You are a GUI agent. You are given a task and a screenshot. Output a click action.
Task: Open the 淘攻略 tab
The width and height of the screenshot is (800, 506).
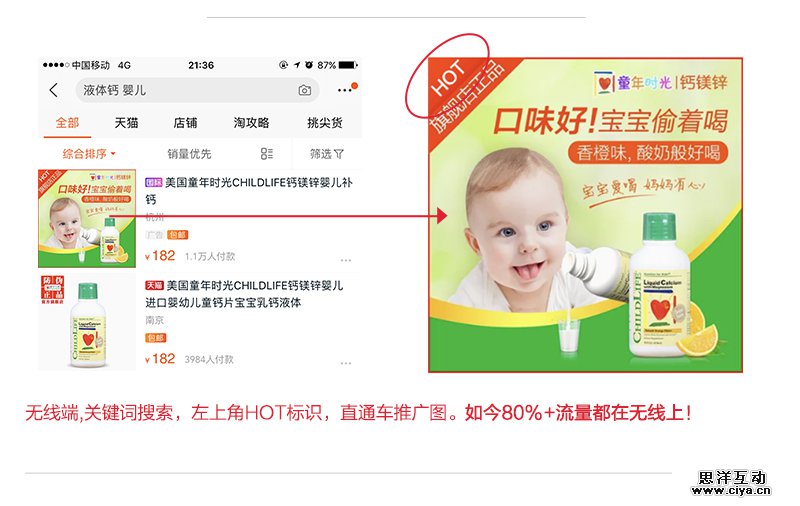coord(251,123)
